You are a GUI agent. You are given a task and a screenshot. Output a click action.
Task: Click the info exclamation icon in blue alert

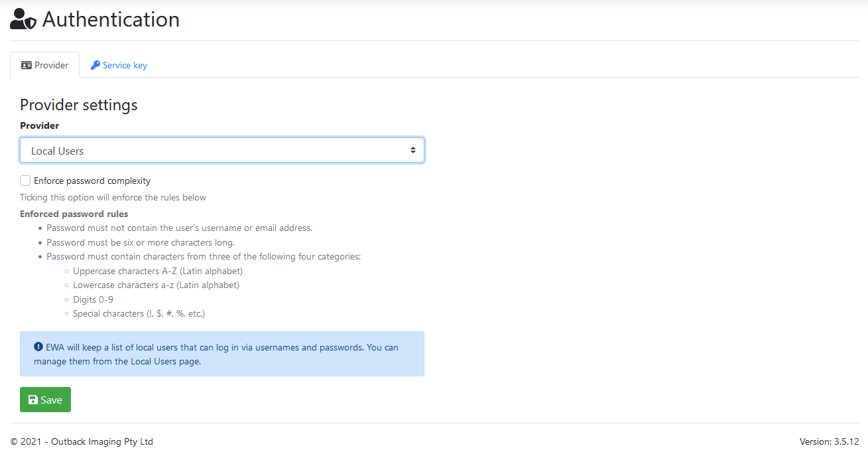pos(38,347)
